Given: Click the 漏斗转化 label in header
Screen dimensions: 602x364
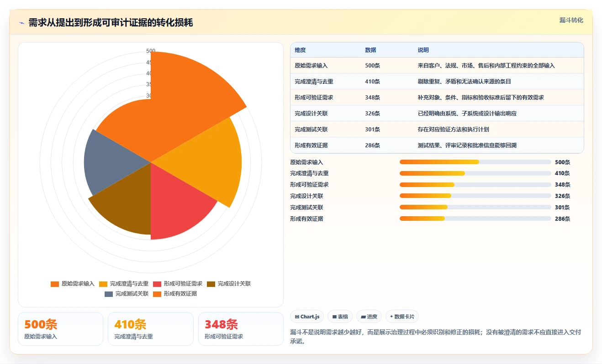Looking at the screenshot, I should (x=571, y=21).
